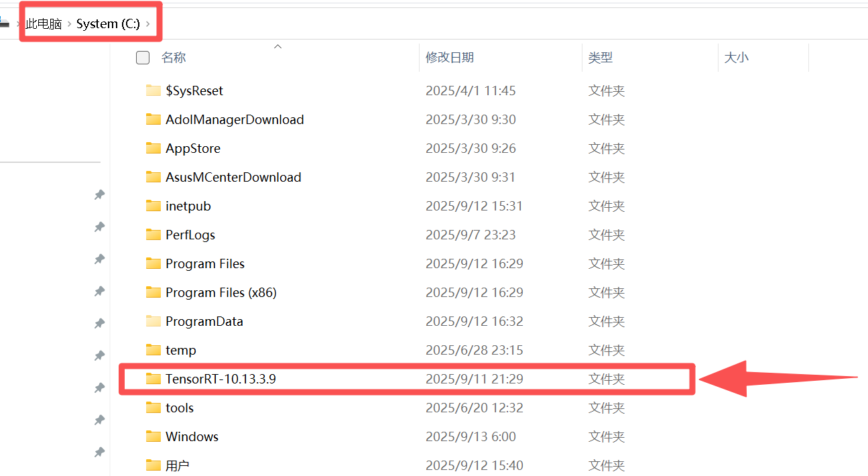
Task: Click date 2025/9/7 23:23 of PerfLogs
Action: 471,235
